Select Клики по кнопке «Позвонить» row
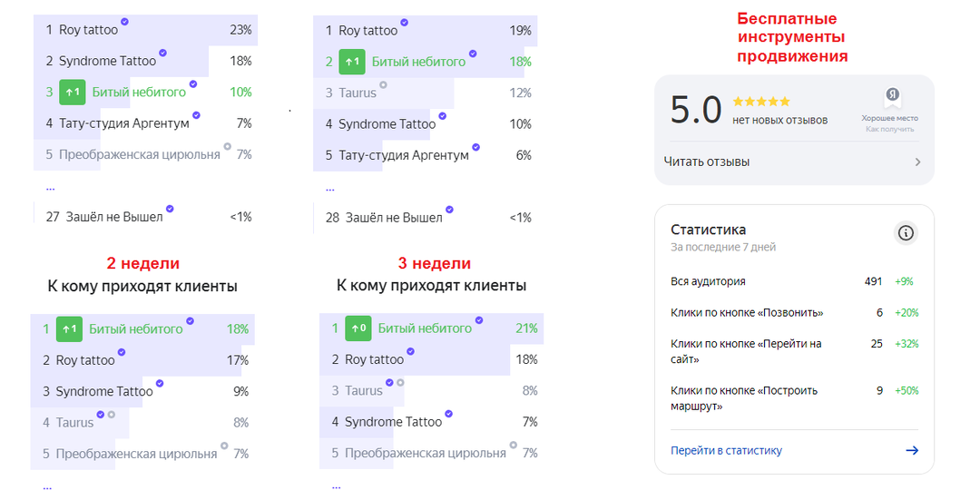 [794, 313]
